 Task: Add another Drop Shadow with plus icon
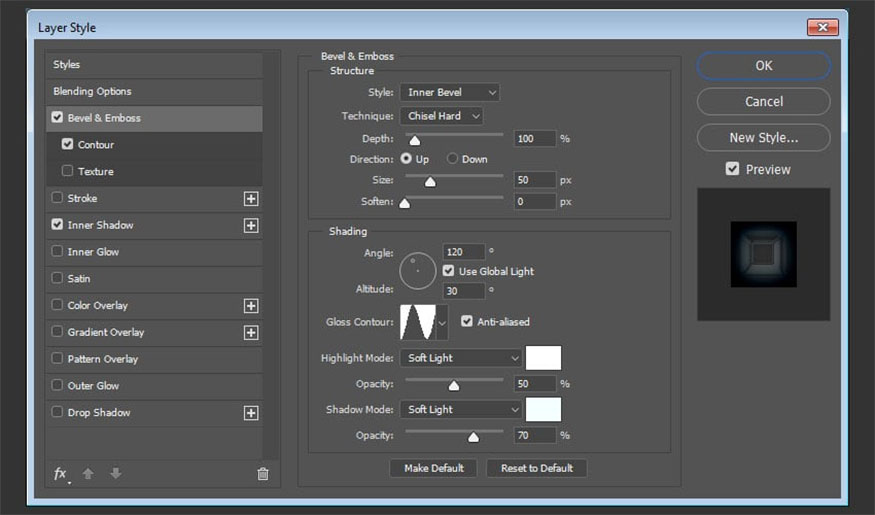pos(251,413)
